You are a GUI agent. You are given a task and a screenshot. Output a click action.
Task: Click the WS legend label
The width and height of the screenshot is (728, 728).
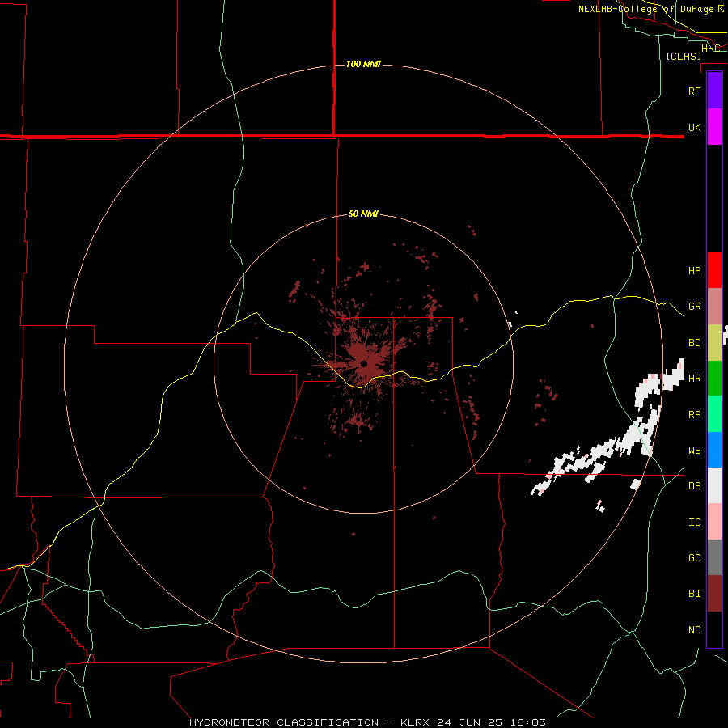click(694, 451)
